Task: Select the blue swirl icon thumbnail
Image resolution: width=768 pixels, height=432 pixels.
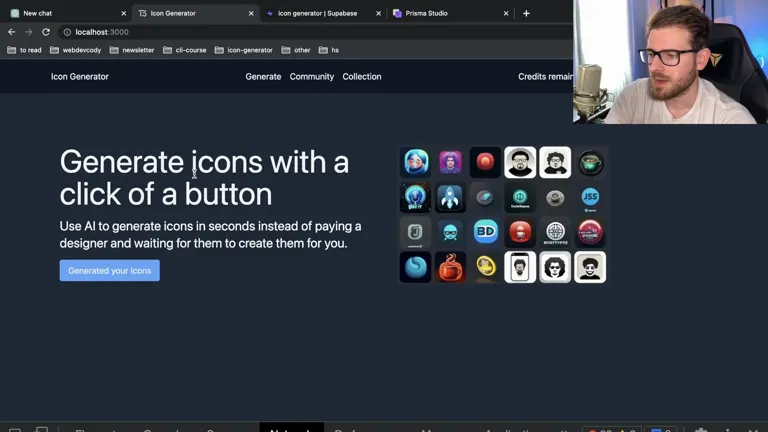Action: (x=415, y=267)
